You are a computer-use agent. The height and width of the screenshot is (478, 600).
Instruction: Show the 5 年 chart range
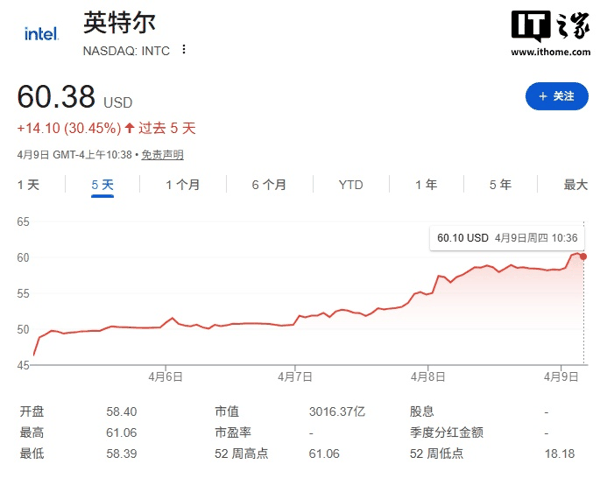[x=500, y=185]
